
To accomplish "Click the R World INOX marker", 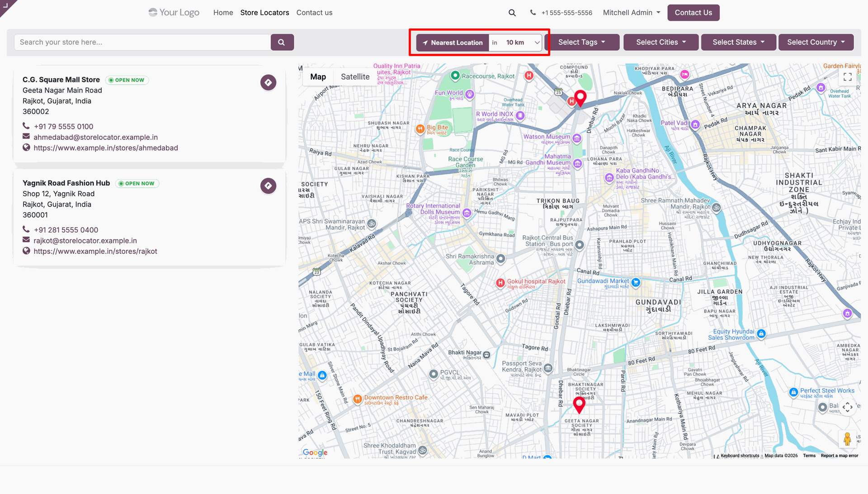I will (x=520, y=115).
